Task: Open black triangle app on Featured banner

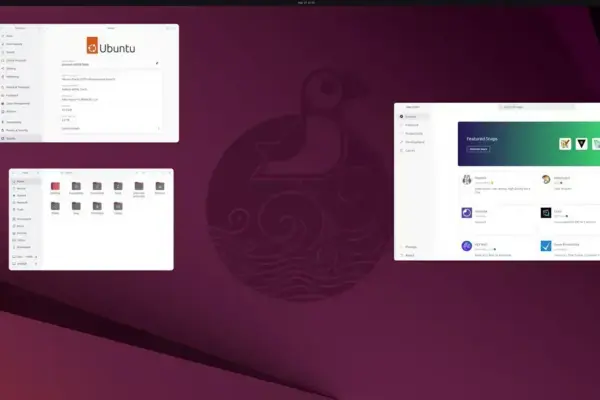Action: pyautogui.click(x=582, y=144)
